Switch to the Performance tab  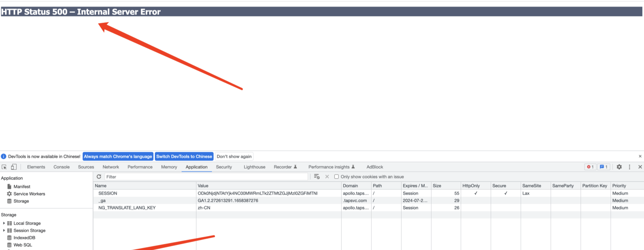pyautogui.click(x=140, y=167)
